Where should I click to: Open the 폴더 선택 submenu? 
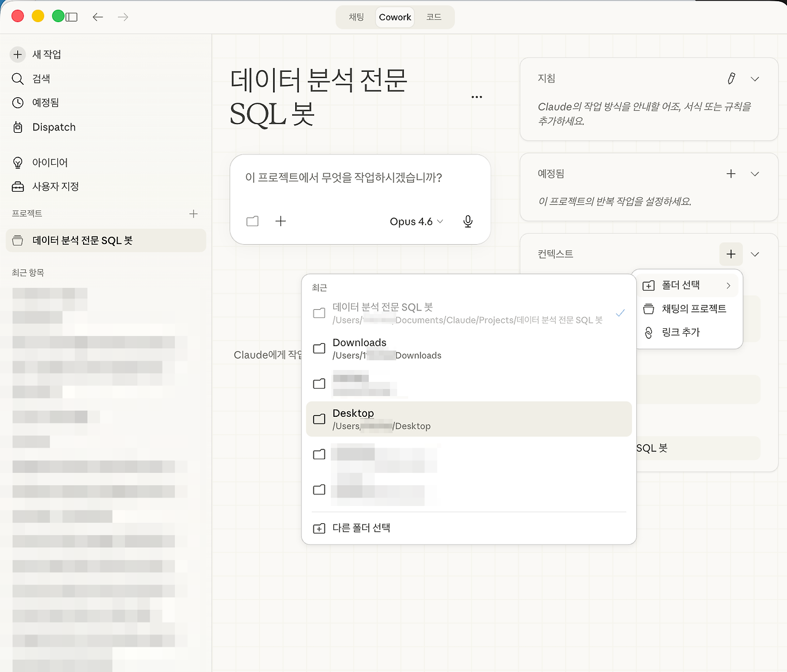tap(687, 285)
